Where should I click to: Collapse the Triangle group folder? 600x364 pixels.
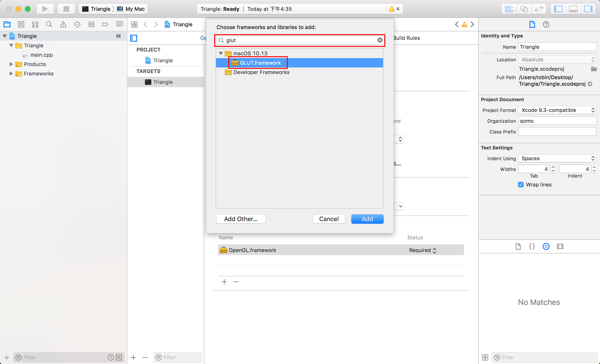pos(11,45)
